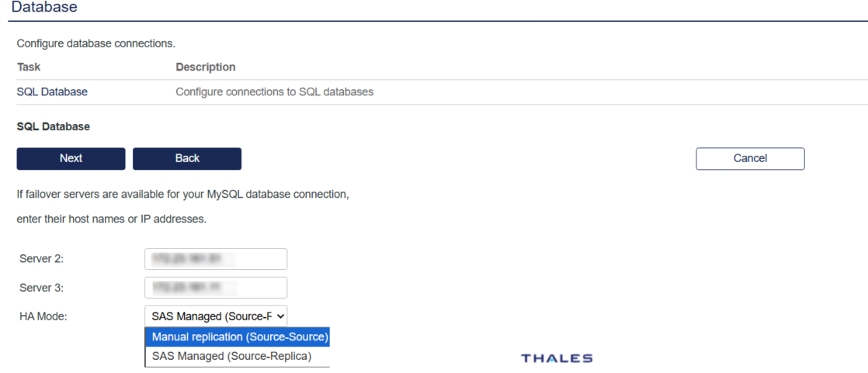Click the Description column header
Image resolution: width=868 pixels, height=373 pixels.
coord(206,67)
